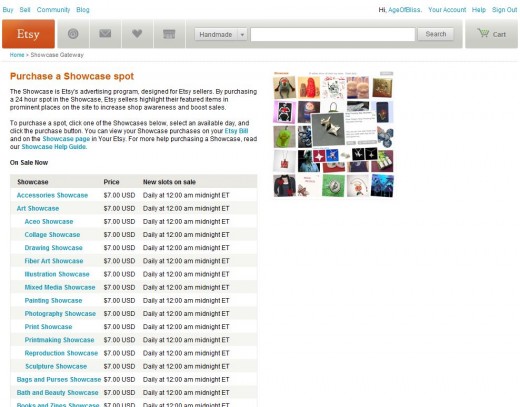This screenshot has height=407, width=520.
Task: Select the Aceo Showcase link
Action: (x=49, y=222)
